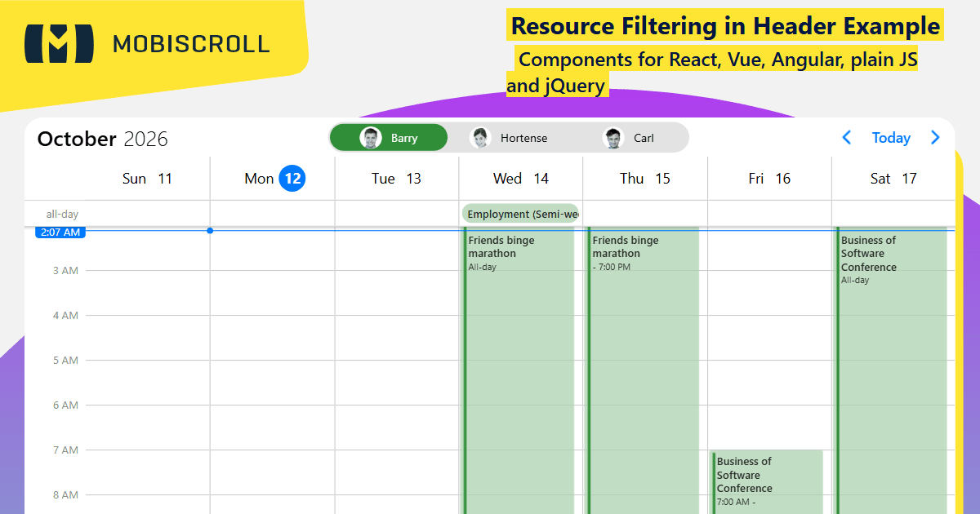Click Barry's avatar photo

click(x=371, y=138)
